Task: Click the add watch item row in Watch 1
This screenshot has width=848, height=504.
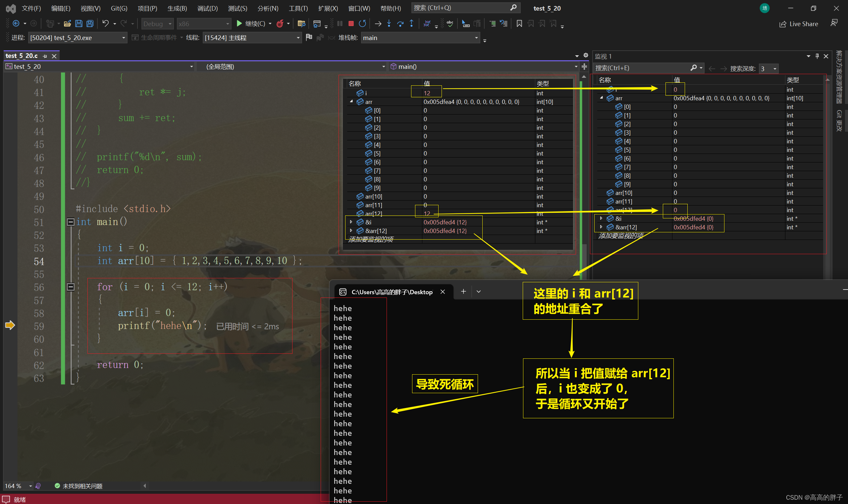Action: 709,236
